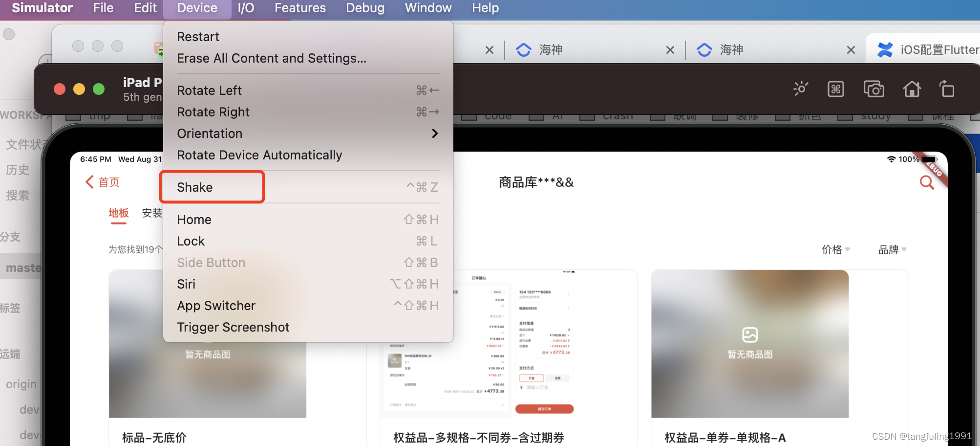This screenshot has width=980, height=446.
Task: Select Rotate Right menu item
Action: click(x=308, y=112)
